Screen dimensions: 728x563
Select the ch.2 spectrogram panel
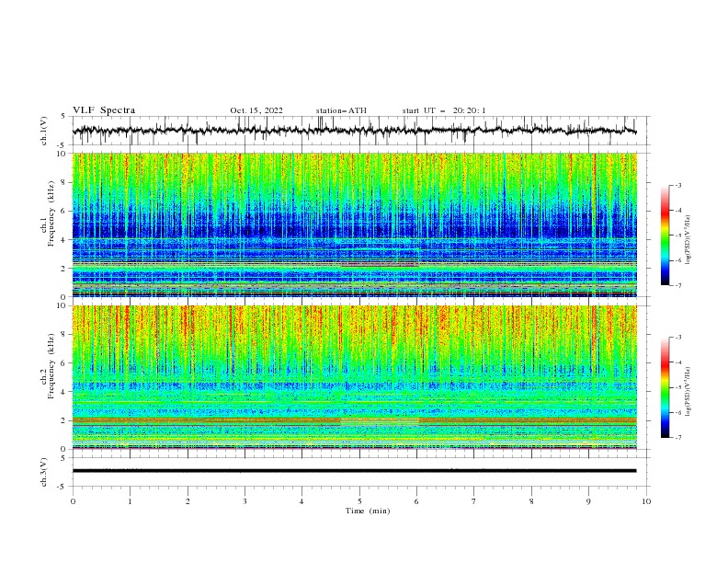[354, 377]
